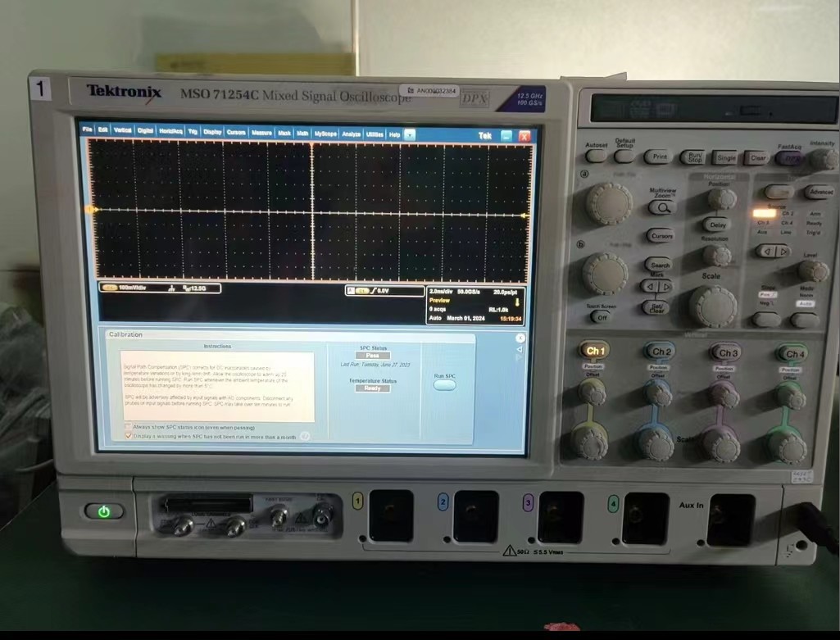
Task: Click the March 01, 2024 date readout
Action: click(465, 318)
